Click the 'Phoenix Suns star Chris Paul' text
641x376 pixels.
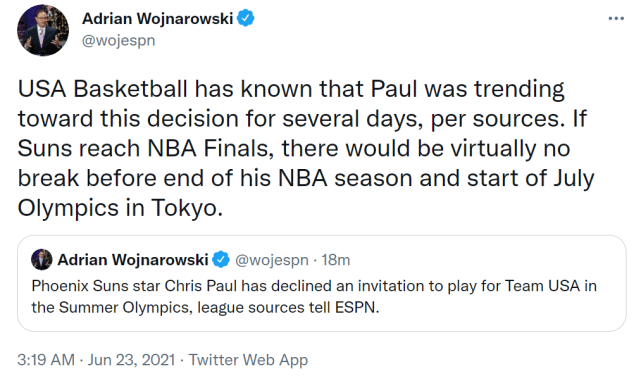134,286
